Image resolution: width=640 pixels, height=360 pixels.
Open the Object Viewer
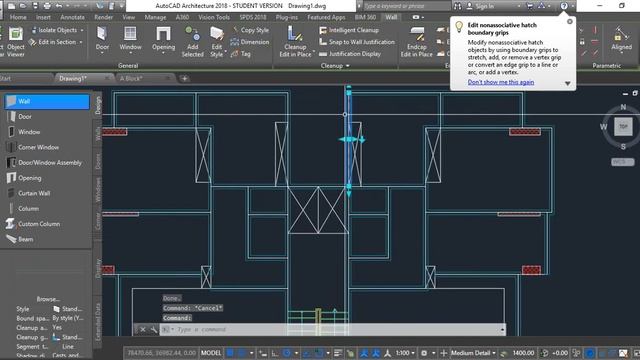click(x=16, y=42)
